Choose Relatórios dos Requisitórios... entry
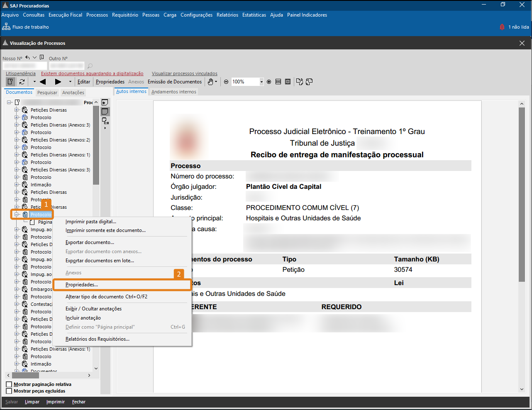 (x=98, y=339)
